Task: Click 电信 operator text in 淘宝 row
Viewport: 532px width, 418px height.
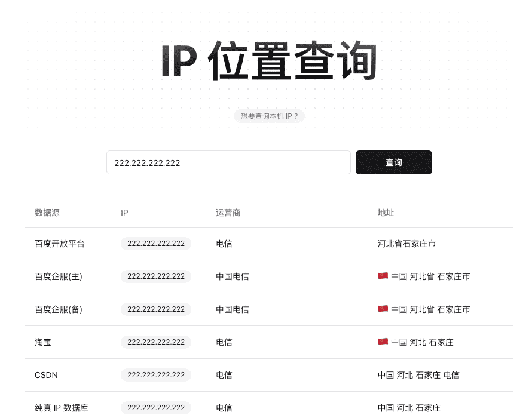Action: click(x=224, y=342)
